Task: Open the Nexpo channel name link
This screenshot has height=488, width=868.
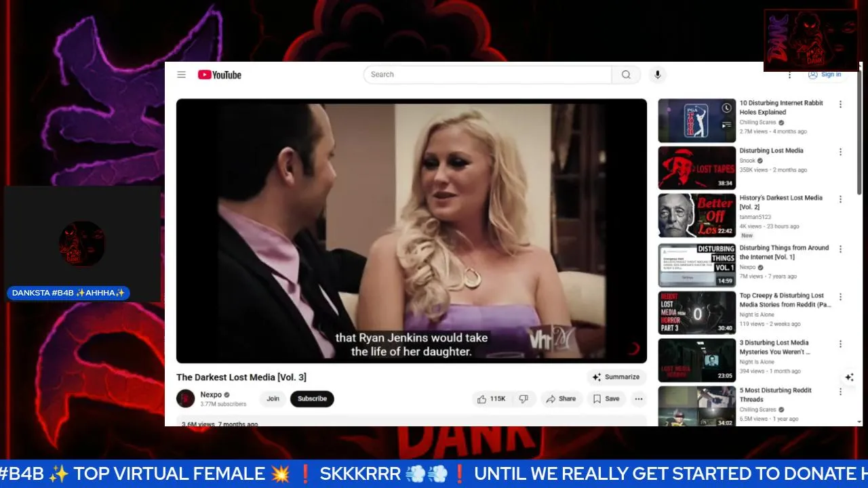Action: (211, 394)
